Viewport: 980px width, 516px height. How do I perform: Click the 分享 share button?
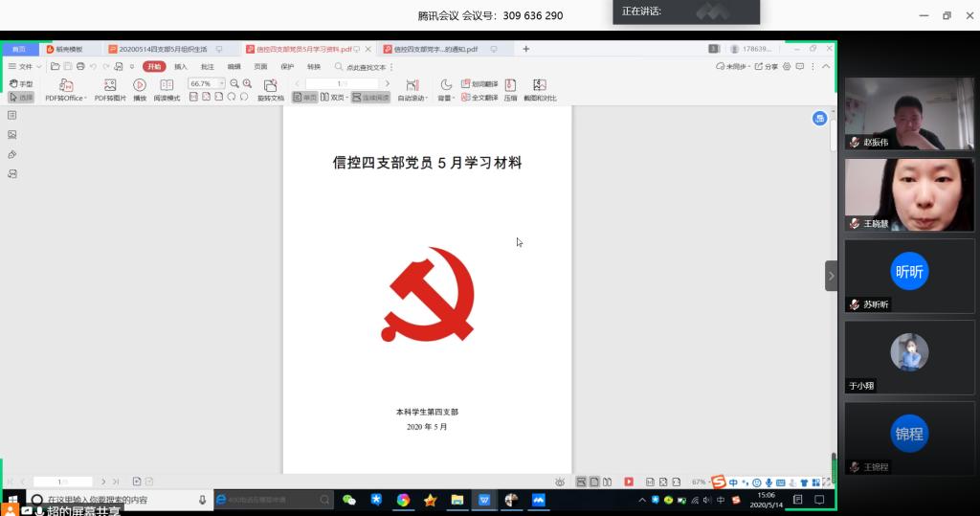coord(767,67)
